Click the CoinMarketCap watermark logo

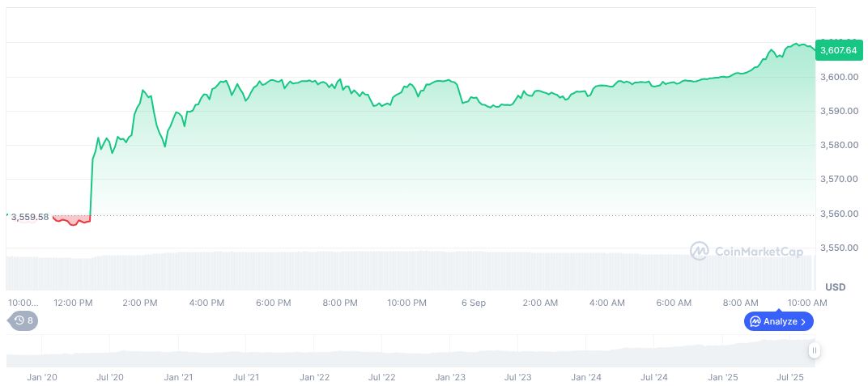pyautogui.click(x=699, y=251)
